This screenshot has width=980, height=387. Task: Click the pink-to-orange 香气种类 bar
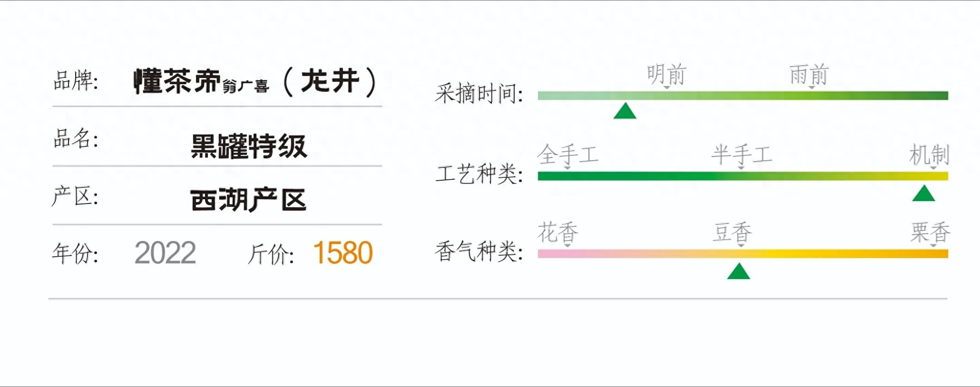743,254
